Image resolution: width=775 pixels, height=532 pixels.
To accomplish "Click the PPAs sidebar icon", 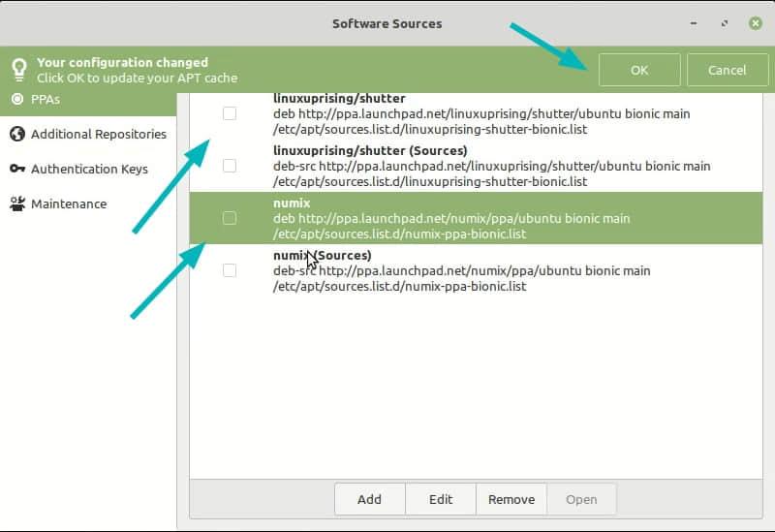I will [16, 99].
